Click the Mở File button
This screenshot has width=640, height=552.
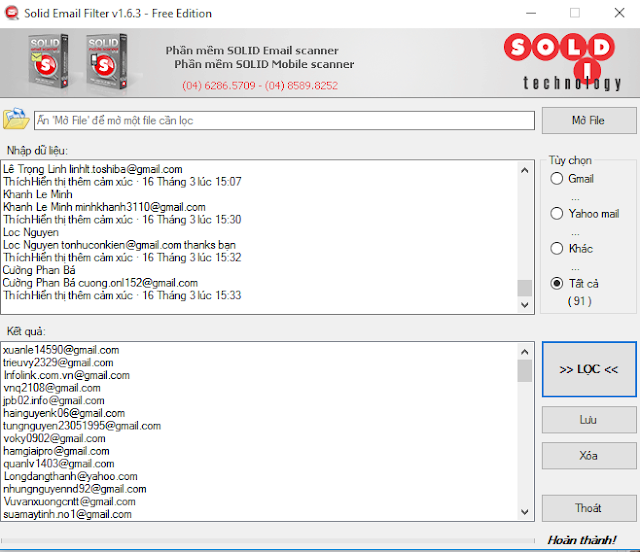pos(589,120)
